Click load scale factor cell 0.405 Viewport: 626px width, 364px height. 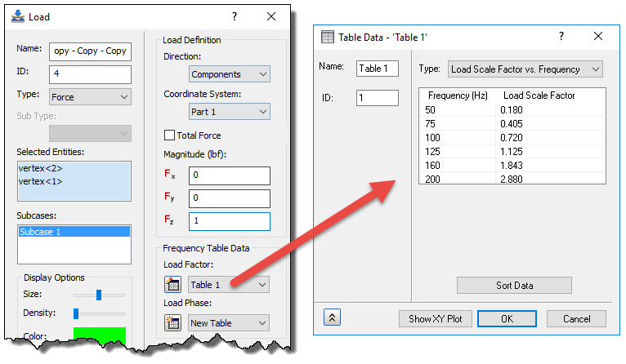[x=551, y=123]
